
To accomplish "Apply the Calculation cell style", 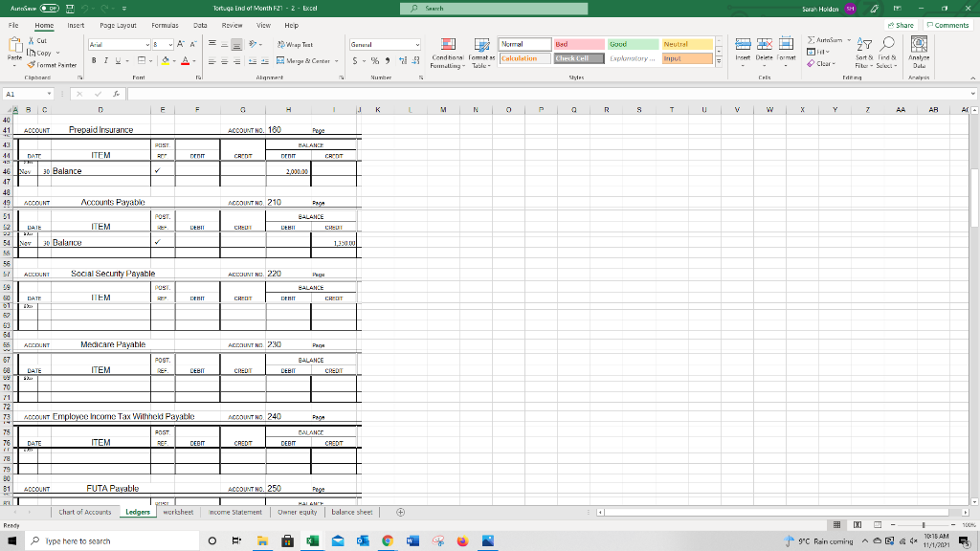I will [525, 58].
